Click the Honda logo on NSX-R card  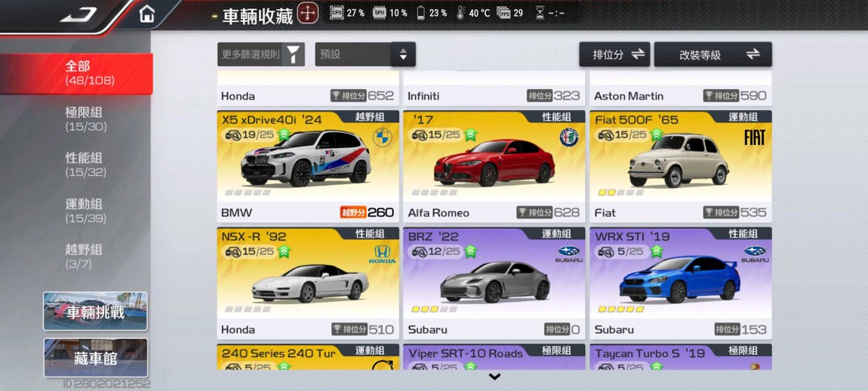(382, 254)
